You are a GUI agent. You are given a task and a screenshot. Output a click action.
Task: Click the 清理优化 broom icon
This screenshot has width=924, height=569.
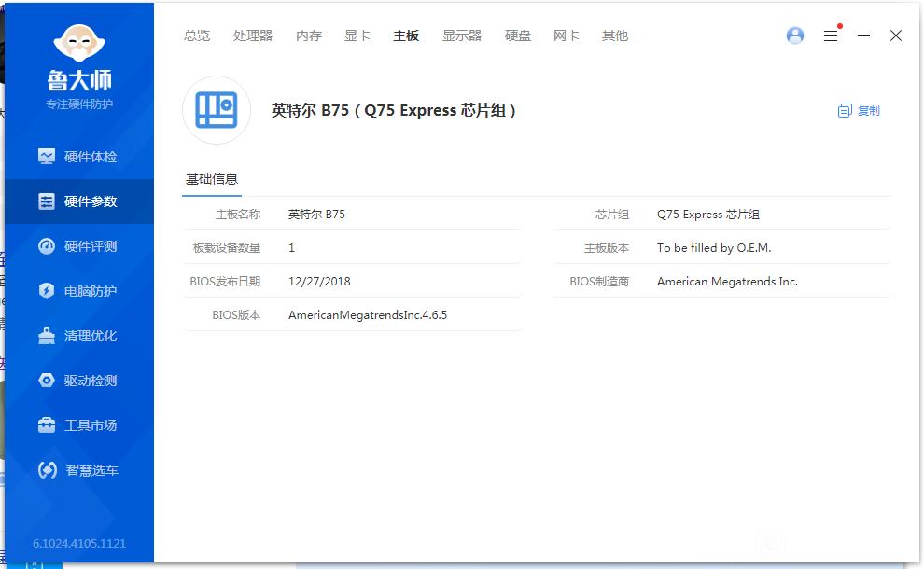(47, 335)
